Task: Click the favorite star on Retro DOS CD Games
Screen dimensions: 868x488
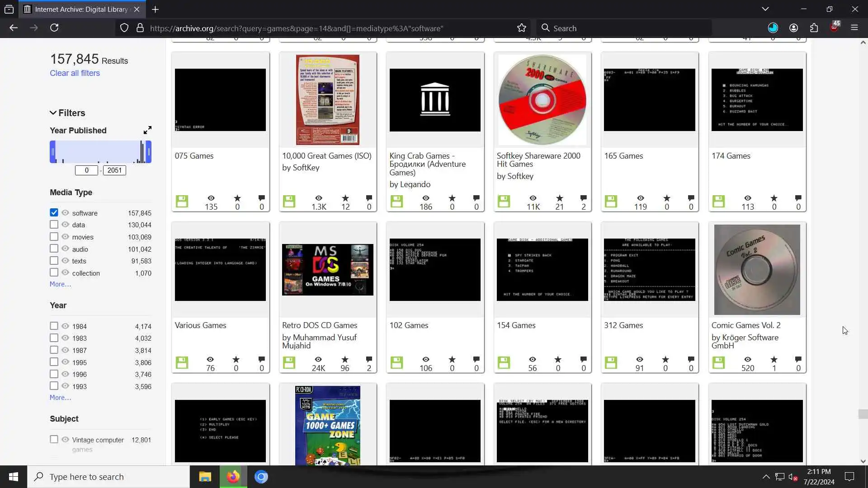Action: click(x=345, y=360)
